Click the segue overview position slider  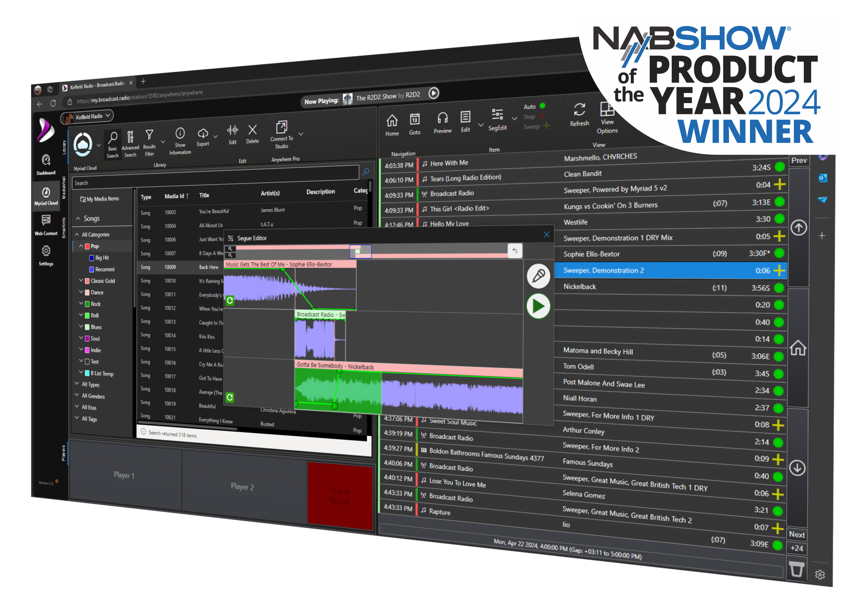point(360,251)
